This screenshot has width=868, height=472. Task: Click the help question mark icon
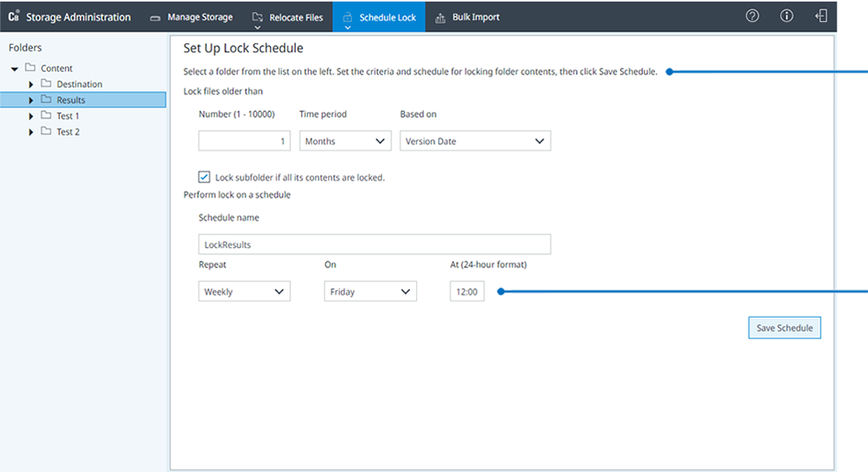pyautogui.click(x=752, y=17)
